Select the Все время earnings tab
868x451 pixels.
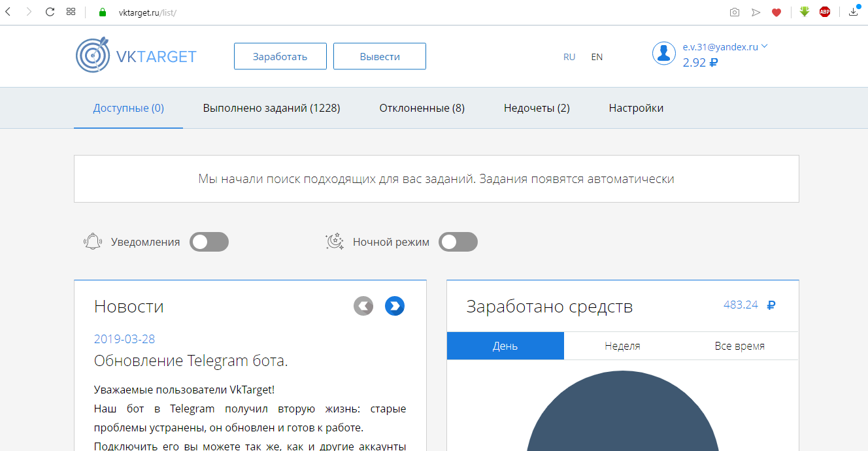[740, 346]
